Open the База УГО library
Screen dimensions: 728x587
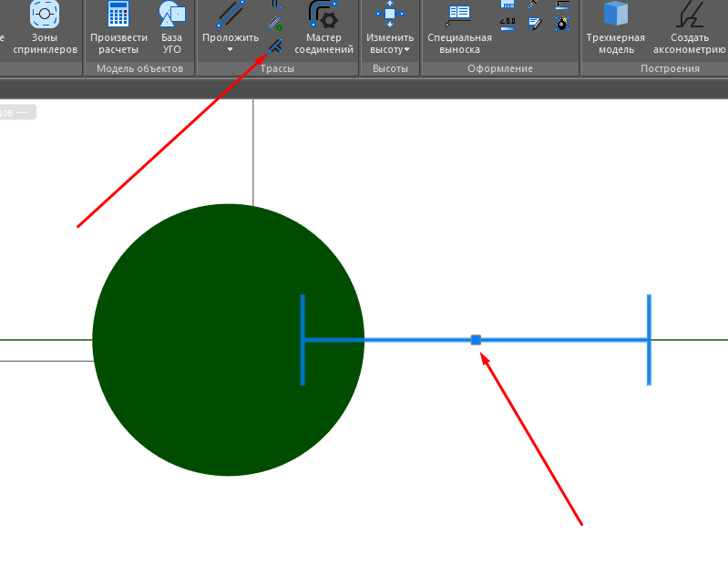171,15
